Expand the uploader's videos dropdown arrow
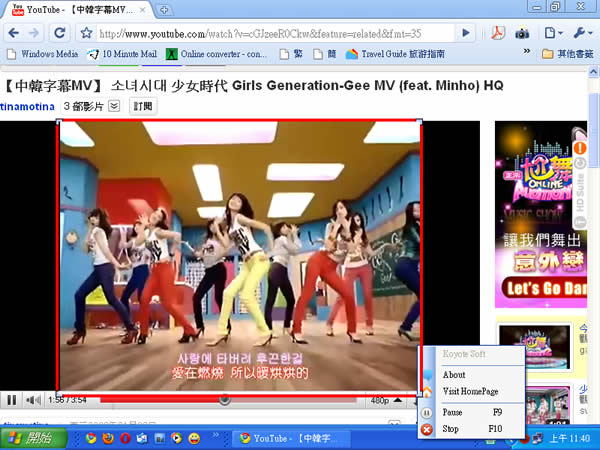The image size is (600, 450). 113,105
